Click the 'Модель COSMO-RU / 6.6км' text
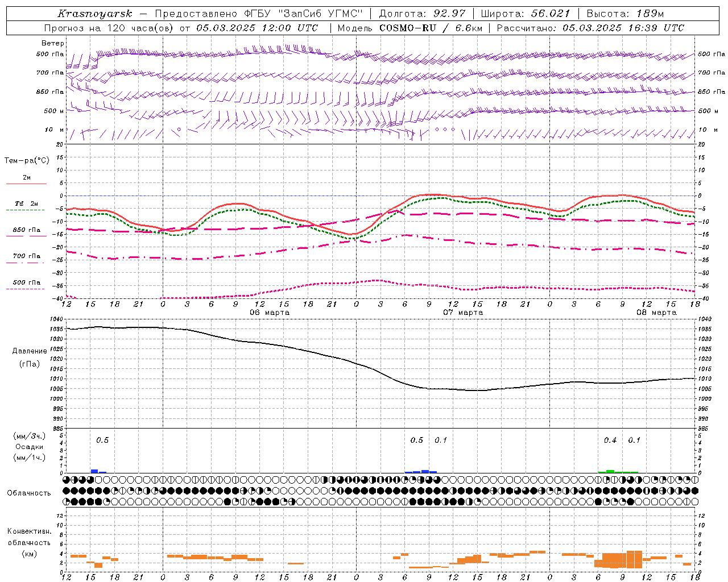This screenshot has width=728, height=582. [409, 28]
